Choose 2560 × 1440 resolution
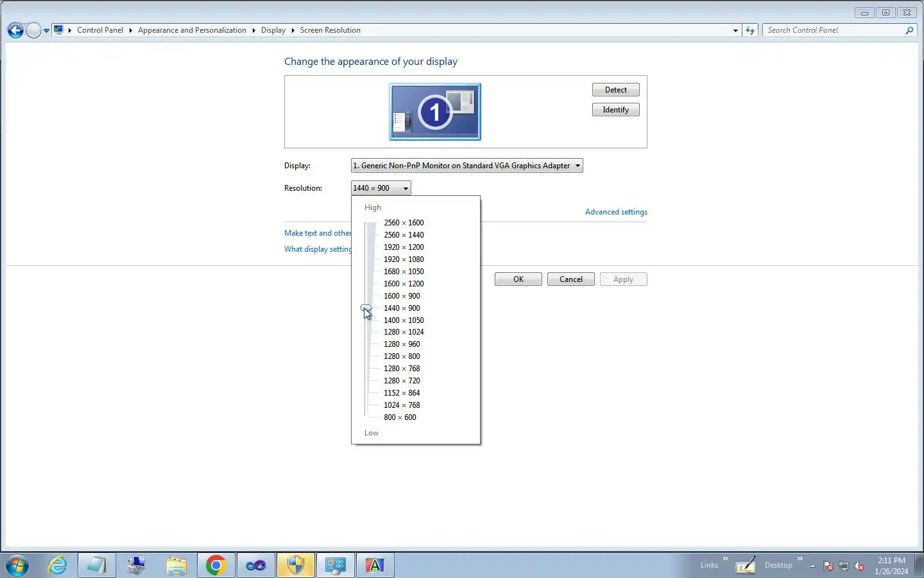Screen dimensions: 924x578 404,235
